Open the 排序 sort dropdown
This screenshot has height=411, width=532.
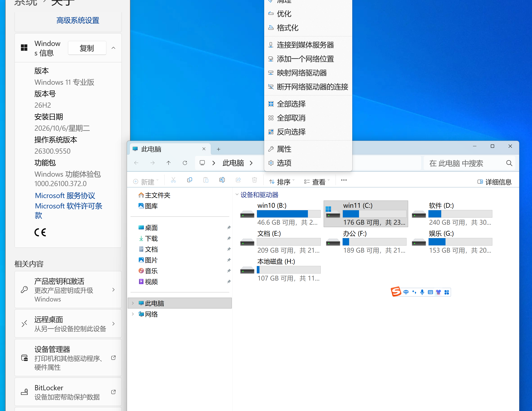click(x=282, y=182)
